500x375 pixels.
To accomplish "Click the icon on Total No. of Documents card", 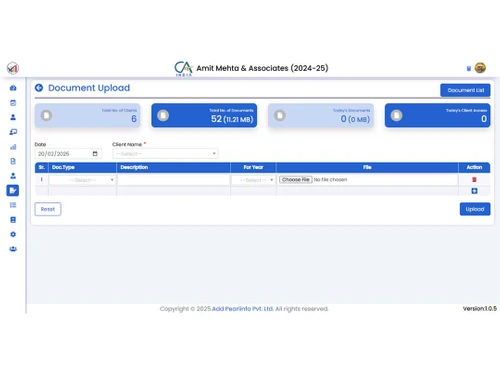I will tap(163, 115).
